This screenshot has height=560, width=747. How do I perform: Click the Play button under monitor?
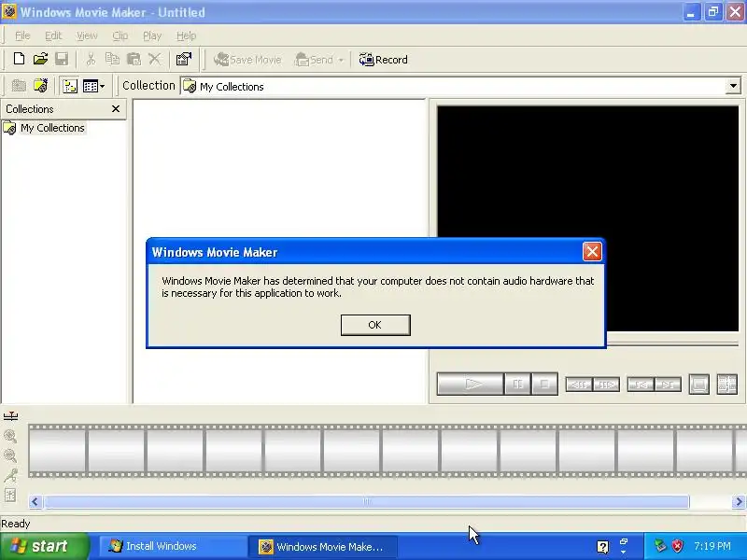coord(471,384)
